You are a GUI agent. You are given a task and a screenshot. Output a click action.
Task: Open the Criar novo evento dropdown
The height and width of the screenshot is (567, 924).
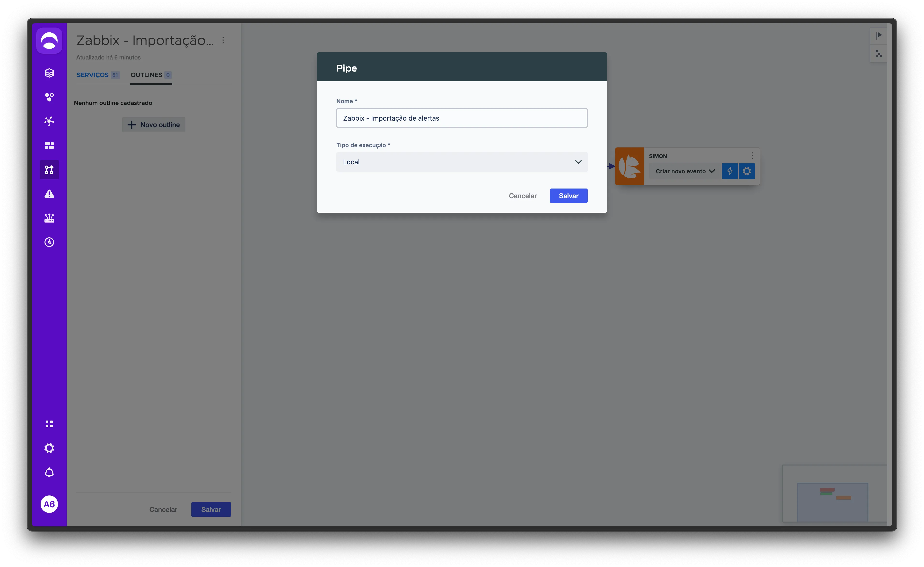coord(685,171)
